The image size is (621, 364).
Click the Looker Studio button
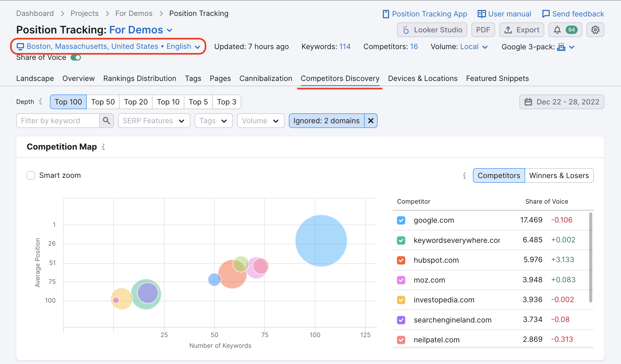(x=432, y=30)
